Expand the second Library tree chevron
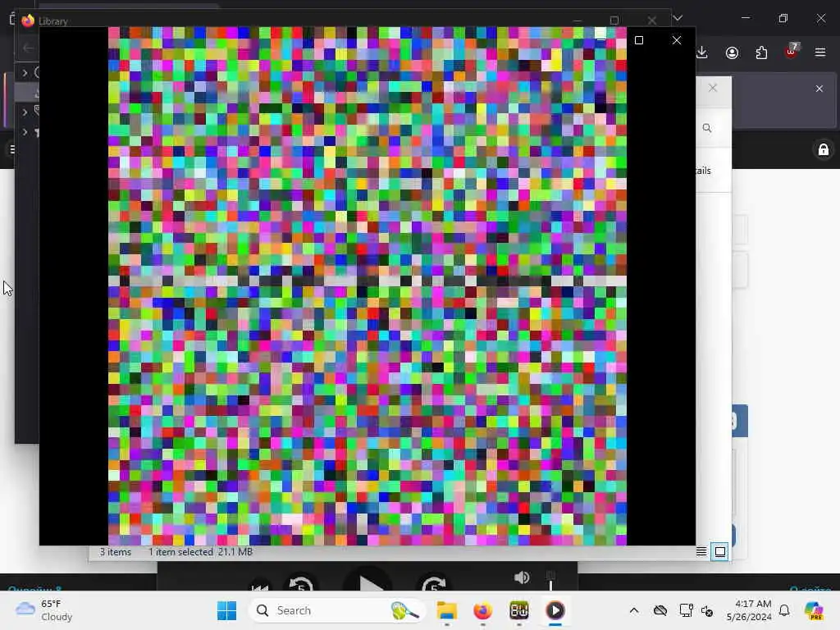 pyautogui.click(x=25, y=112)
